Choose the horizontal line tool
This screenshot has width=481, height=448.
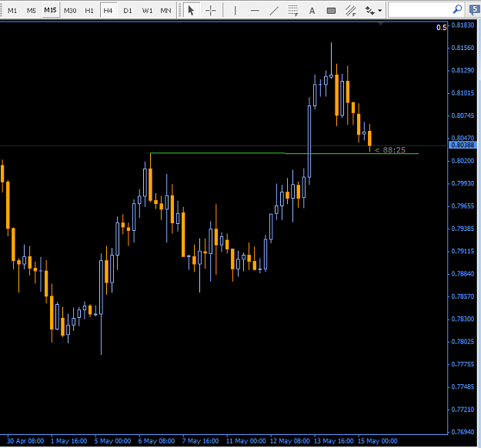pyautogui.click(x=255, y=11)
